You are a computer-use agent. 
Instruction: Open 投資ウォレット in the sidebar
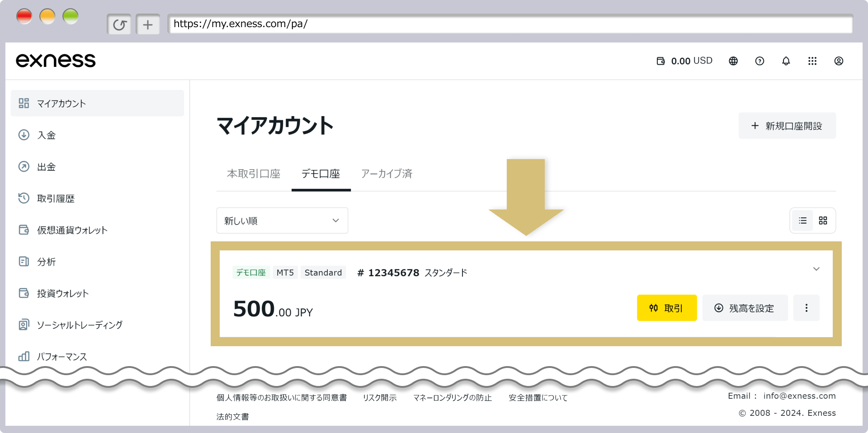coord(97,293)
